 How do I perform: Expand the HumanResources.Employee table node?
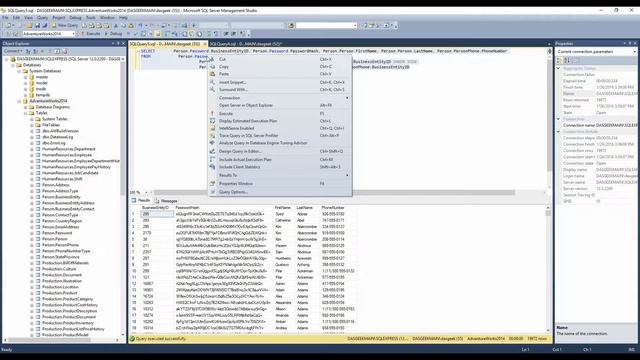pyautogui.click(x=32, y=155)
